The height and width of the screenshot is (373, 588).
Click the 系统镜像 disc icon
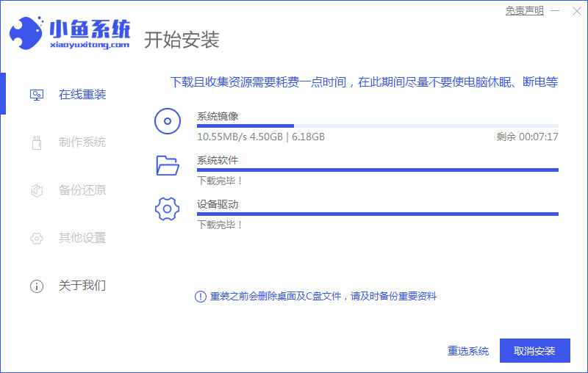pyautogui.click(x=168, y=121)
